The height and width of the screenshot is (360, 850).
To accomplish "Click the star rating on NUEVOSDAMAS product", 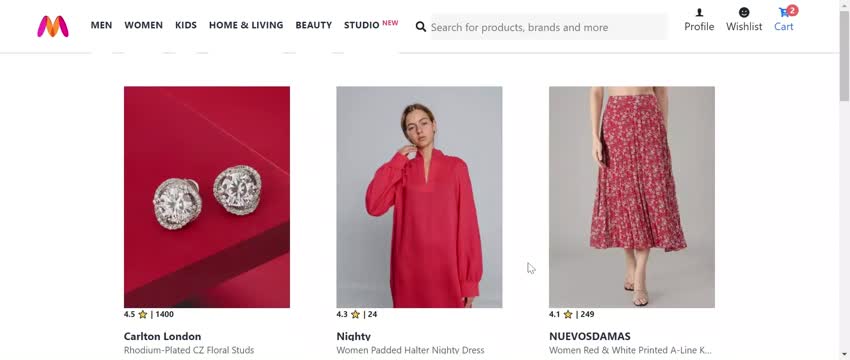I will [568, 314].
